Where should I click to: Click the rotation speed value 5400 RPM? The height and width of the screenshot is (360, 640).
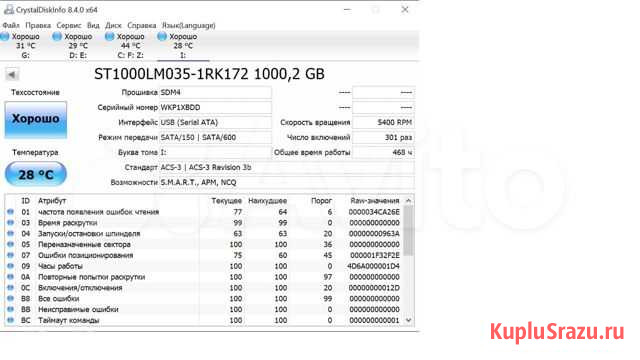point(383,122)
